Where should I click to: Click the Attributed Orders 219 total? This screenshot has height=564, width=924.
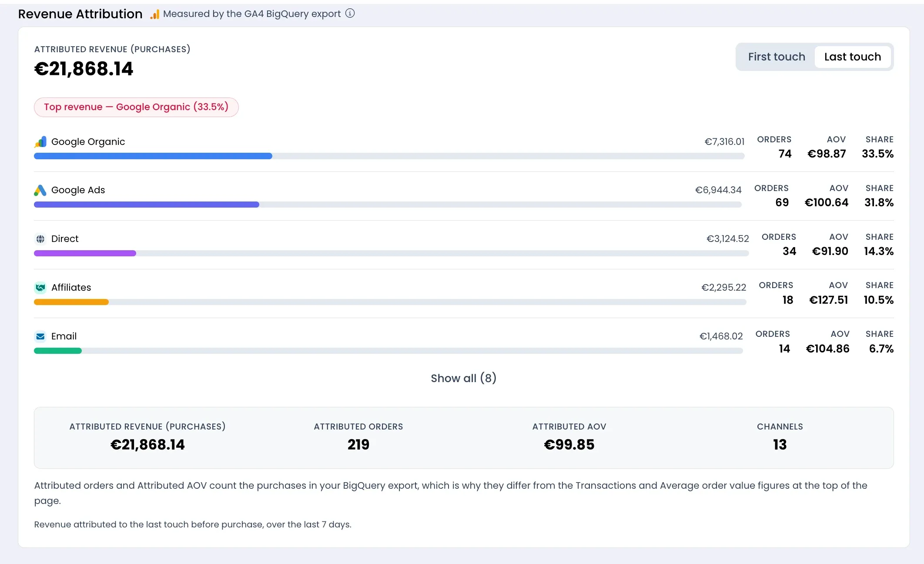(358, 445)
